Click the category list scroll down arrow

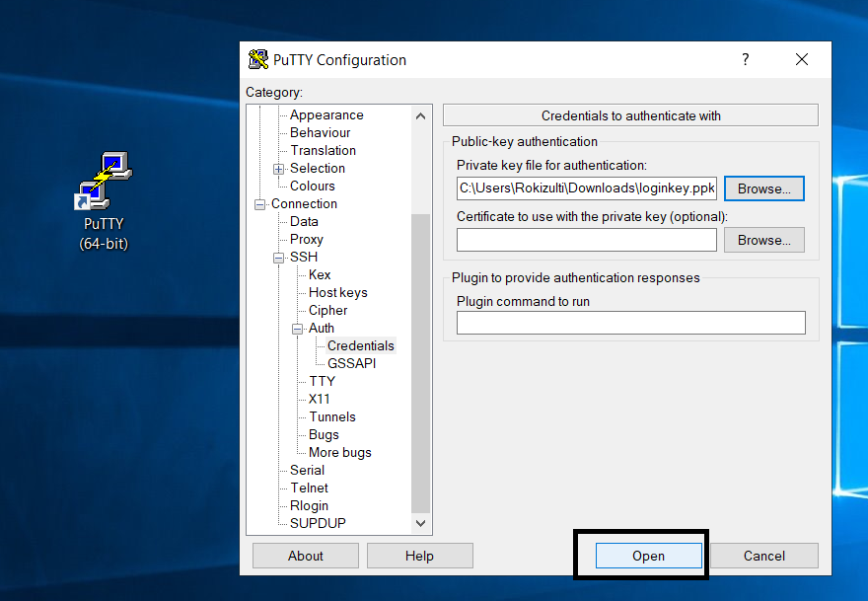coord(421,523)
